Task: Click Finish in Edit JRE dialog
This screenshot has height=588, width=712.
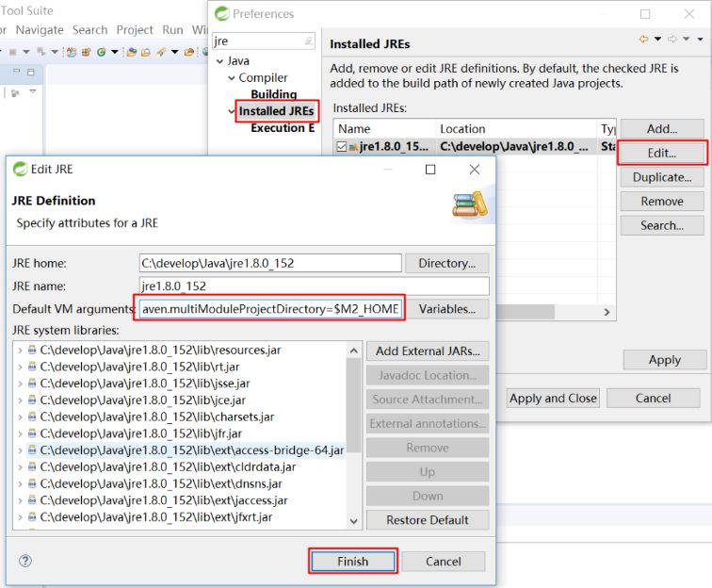Action: click(x=353, y=562)
